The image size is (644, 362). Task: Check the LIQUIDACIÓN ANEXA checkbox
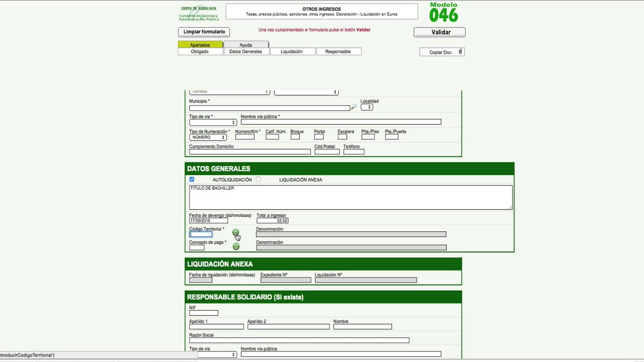258,179
